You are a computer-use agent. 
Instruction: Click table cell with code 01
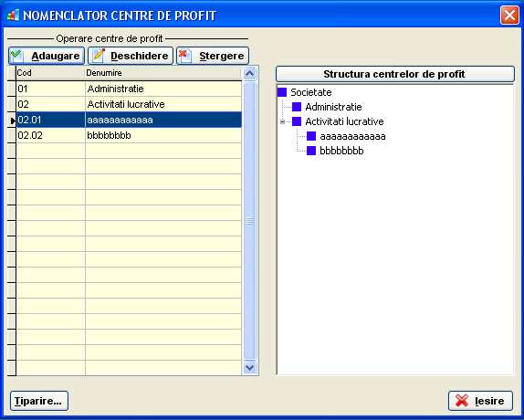[x=50, y=89]
